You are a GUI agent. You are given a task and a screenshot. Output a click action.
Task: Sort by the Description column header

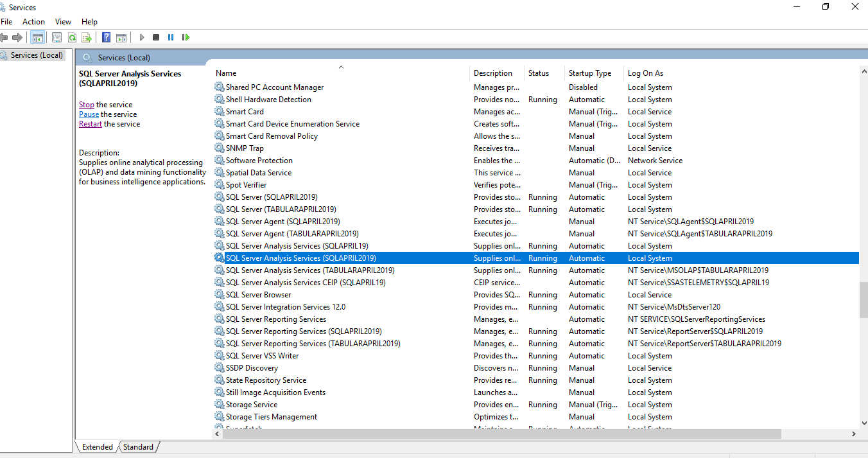pyautogui.click(x=497, y=73)
